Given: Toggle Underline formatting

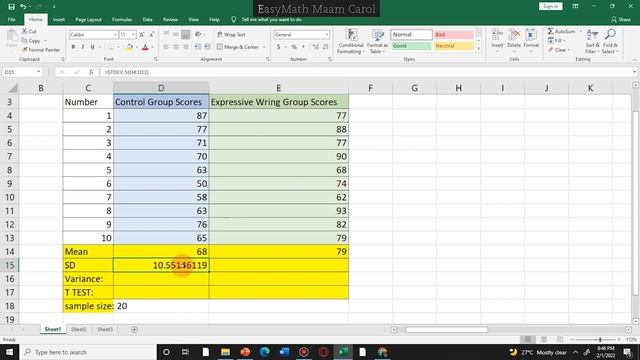Looking at the screenshot, I should point(93,47).
